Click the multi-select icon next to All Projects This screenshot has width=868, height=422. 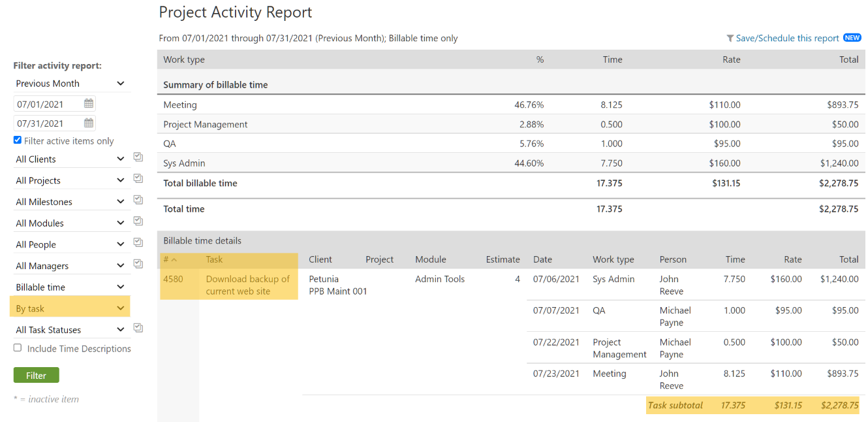[138, 178]
